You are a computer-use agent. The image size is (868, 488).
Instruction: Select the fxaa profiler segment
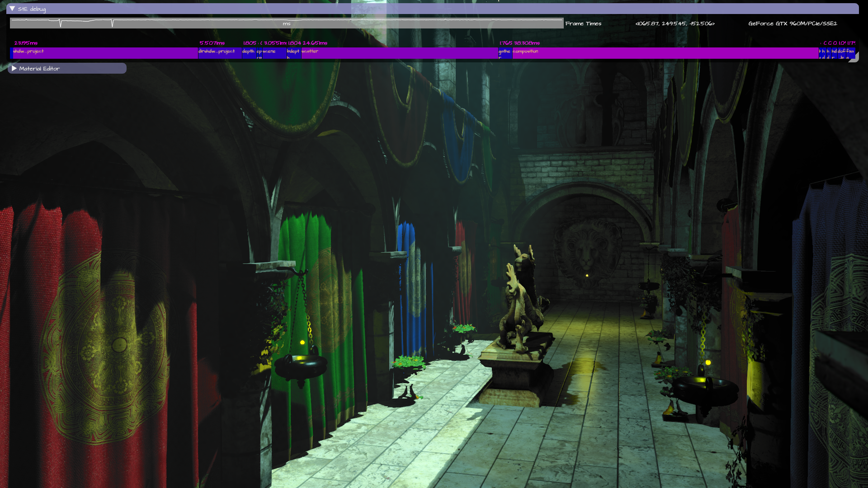851,53
